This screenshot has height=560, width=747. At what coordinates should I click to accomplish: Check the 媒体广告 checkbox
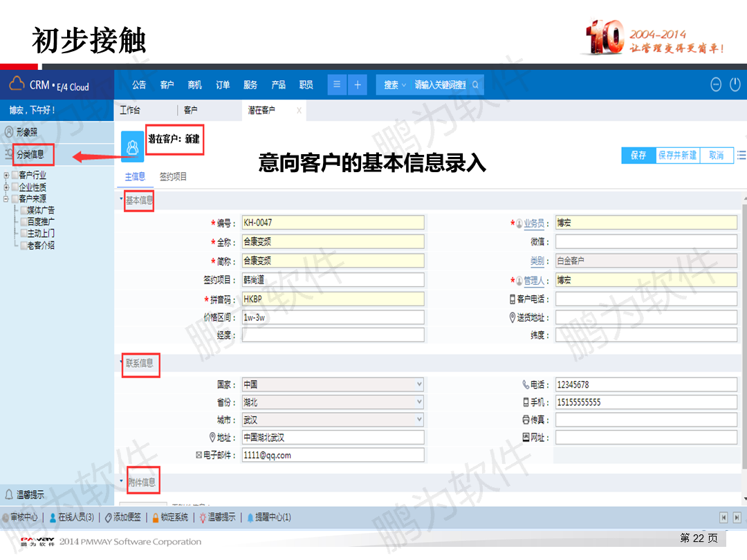coord(24,210)
